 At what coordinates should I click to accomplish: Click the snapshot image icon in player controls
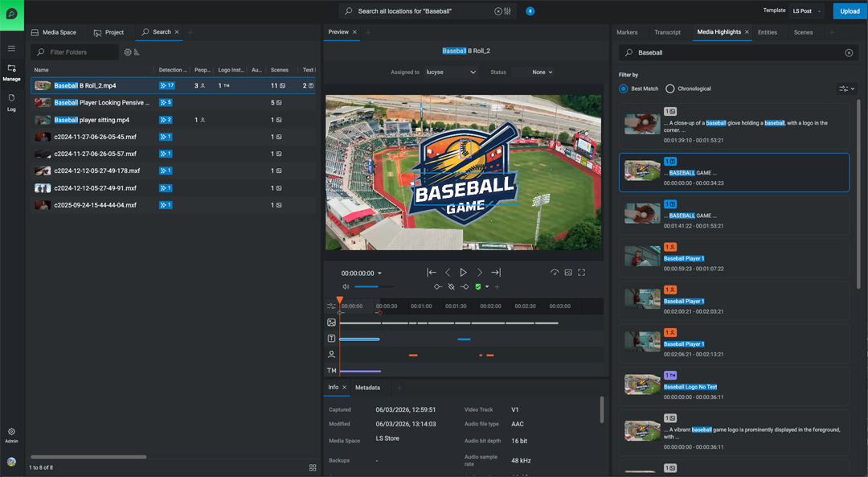568,273
